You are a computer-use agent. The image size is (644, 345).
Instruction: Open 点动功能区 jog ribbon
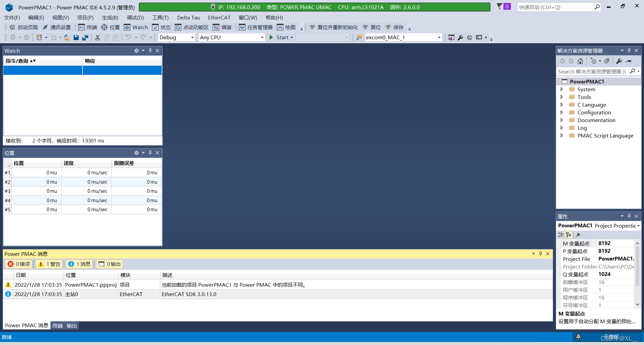pos(192,27)
